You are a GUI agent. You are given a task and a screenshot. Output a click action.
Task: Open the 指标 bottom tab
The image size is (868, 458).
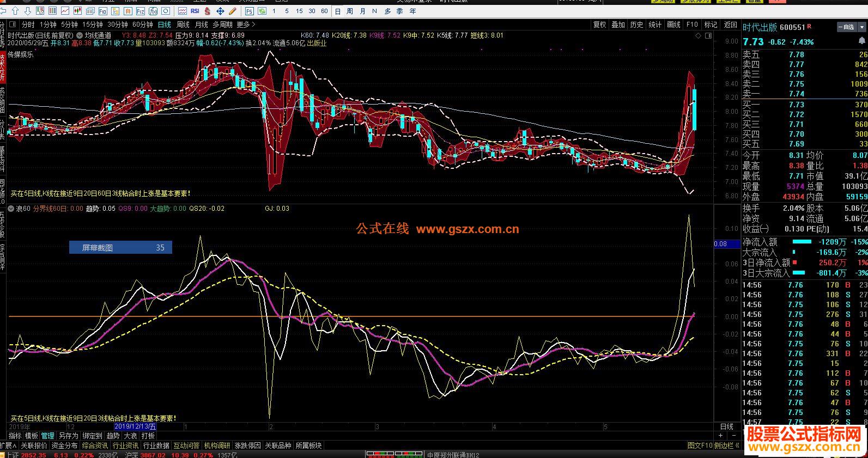coord(15,436)
